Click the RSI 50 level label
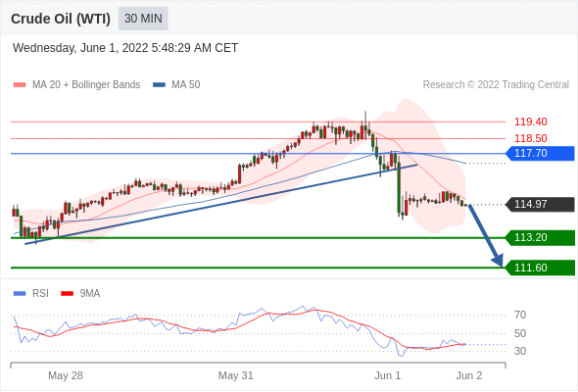Image resolution: width=578 pixels, height=392 pixels. click(520, 333)
